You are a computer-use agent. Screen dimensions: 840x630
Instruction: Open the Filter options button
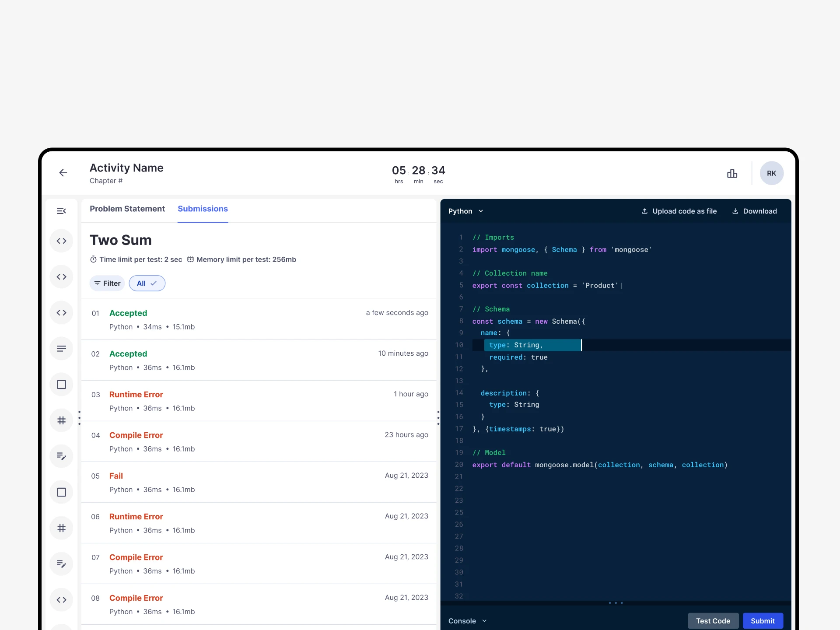pos(107,283)
